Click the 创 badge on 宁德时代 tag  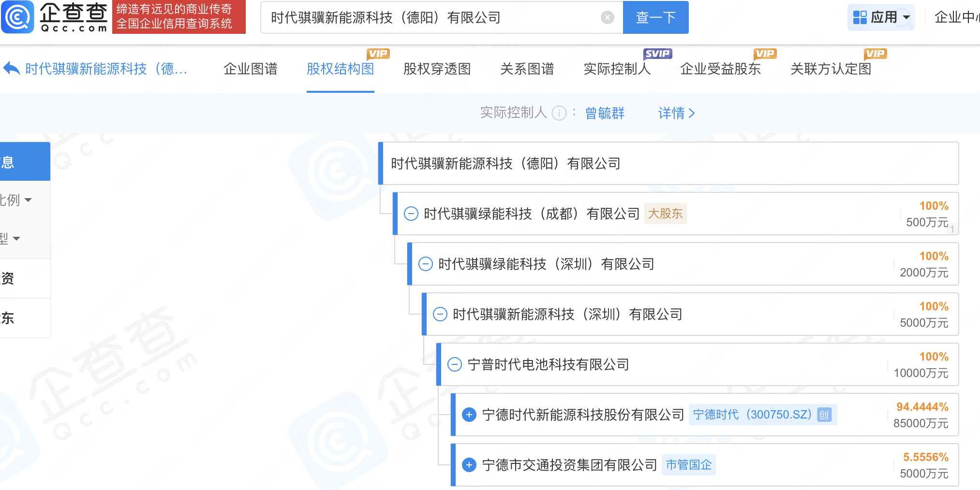click(824, 415)
